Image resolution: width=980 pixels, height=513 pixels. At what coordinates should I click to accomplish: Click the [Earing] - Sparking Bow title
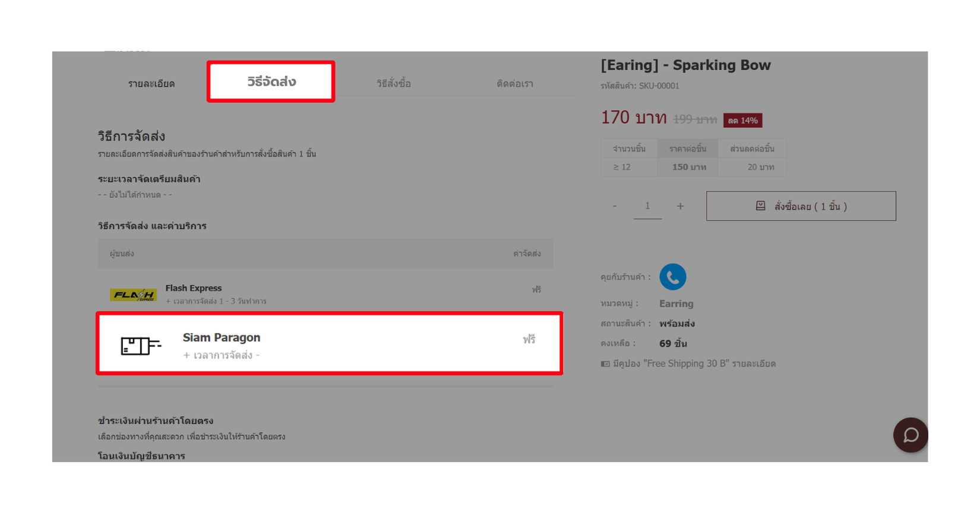coord(685,65)
